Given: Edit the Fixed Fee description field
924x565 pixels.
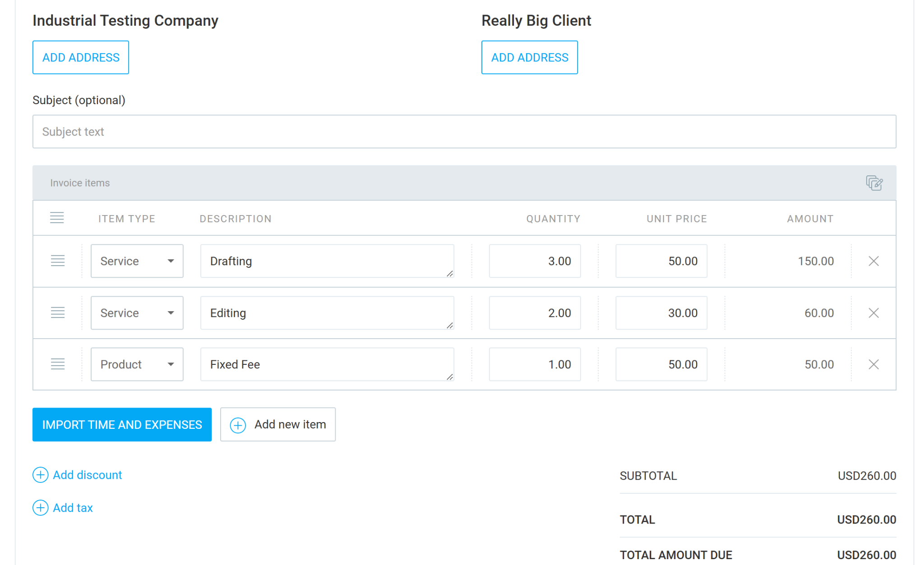Looking at the screenshot, I should click(327, 364).
